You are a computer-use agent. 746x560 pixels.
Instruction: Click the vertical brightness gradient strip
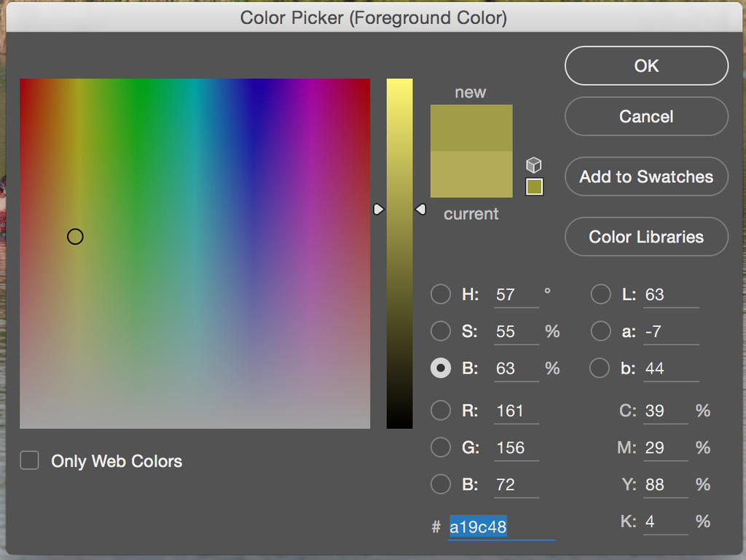click(x=399, y=306)
